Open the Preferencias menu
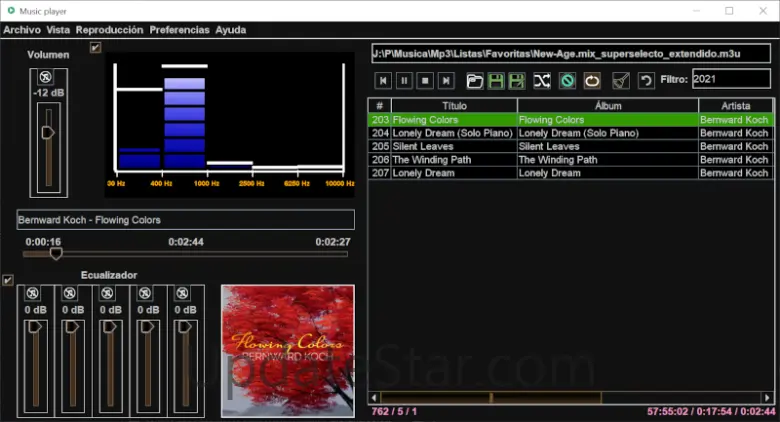This screenshot has height=422, width=780. tap(180, 30)
